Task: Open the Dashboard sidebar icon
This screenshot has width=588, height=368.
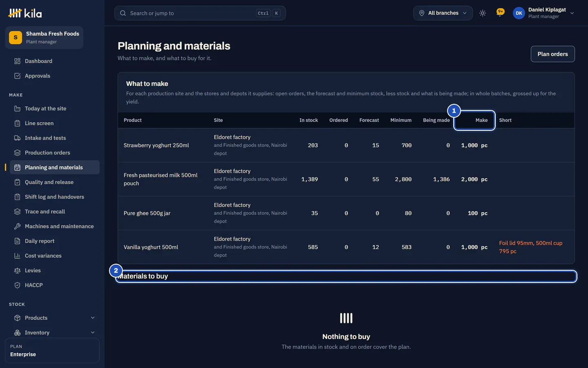Action: pos(17,61)
